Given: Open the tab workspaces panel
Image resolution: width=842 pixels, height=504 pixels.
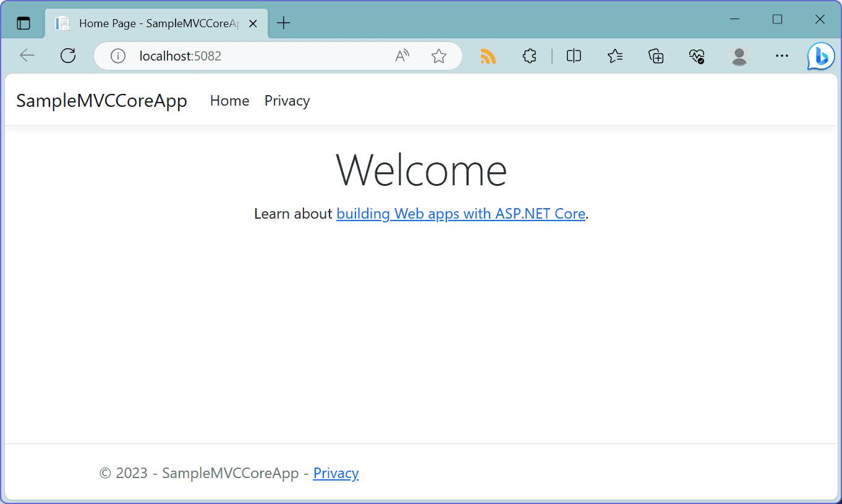Looking at the screenshot, I should coord(23,22).
